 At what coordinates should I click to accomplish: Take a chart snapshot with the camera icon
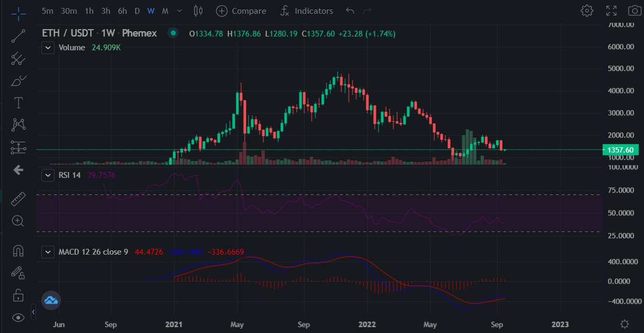(x=634, y=10)
